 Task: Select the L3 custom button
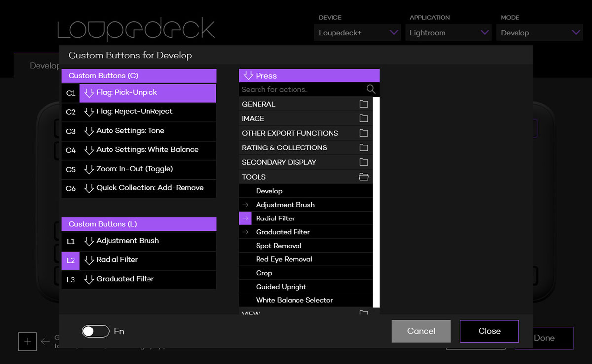coord(71,279)
